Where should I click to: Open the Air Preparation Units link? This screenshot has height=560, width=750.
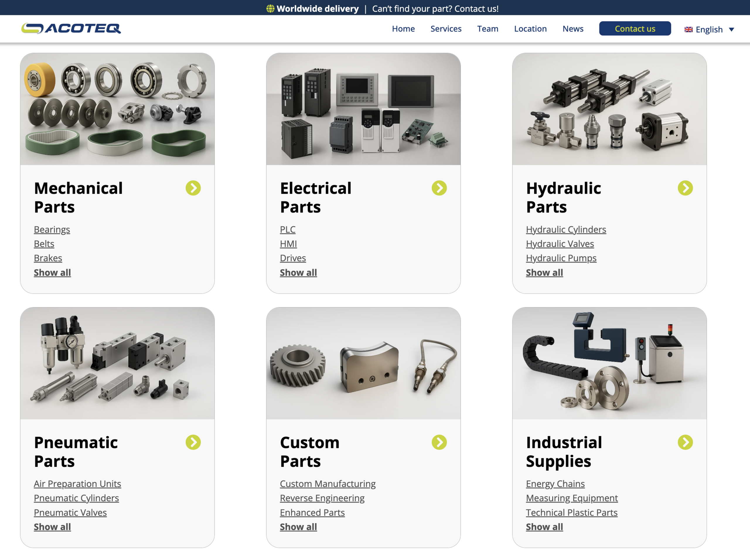pyautogui.click(x=77, y=484)
